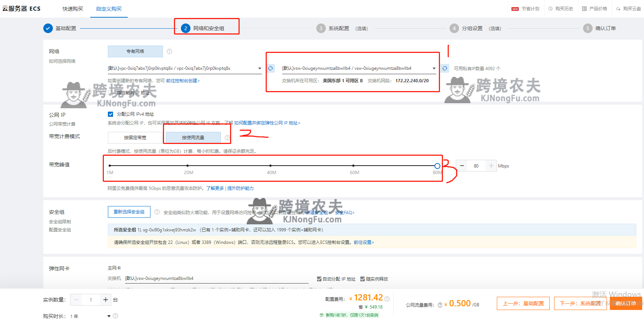Click 上一步：基础配置 button

(x=523, y=303)
